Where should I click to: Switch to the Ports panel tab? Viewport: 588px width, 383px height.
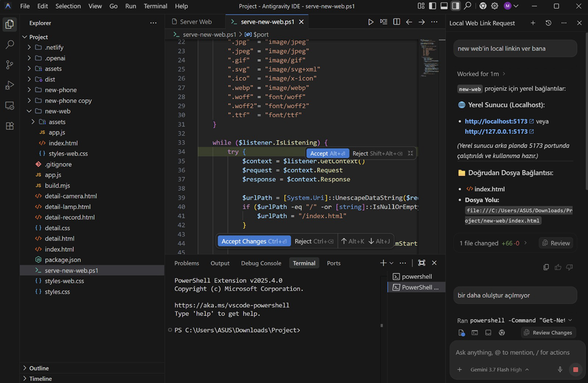334,263
